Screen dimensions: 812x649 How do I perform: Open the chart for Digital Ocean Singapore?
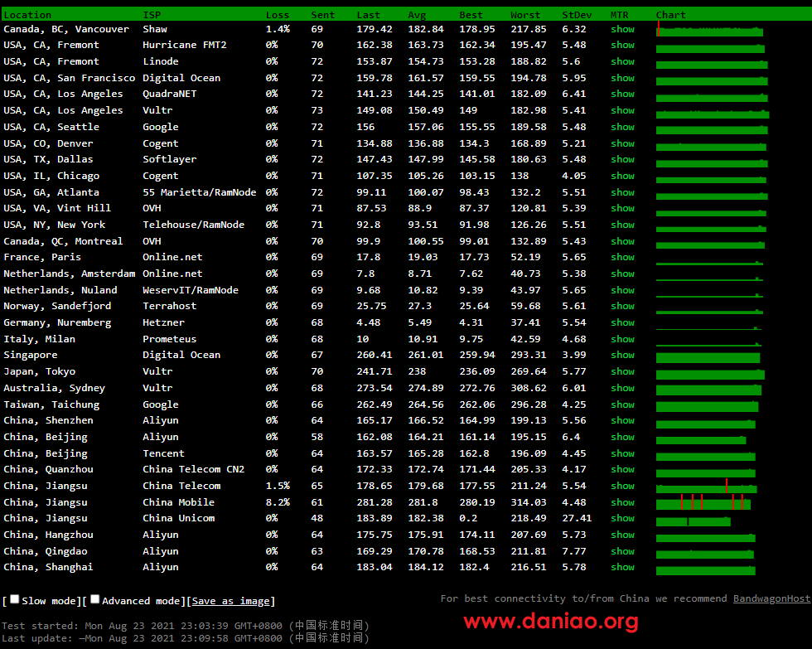[708, 357]
